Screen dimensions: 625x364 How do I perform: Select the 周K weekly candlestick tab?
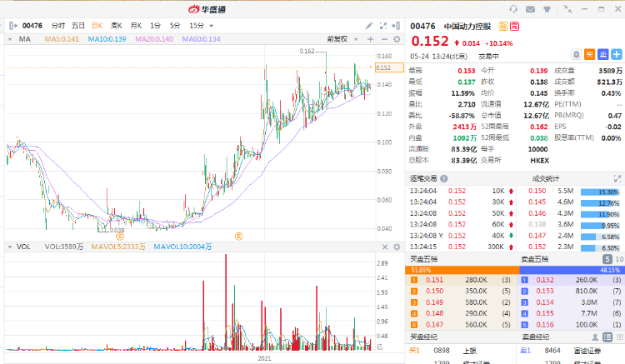click(117, 26)
